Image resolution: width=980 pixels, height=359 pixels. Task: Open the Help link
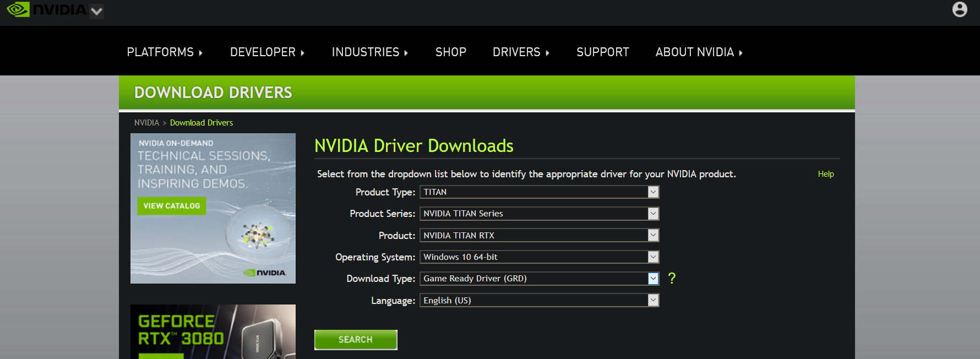pyautogui.click(x=826, y=174)
